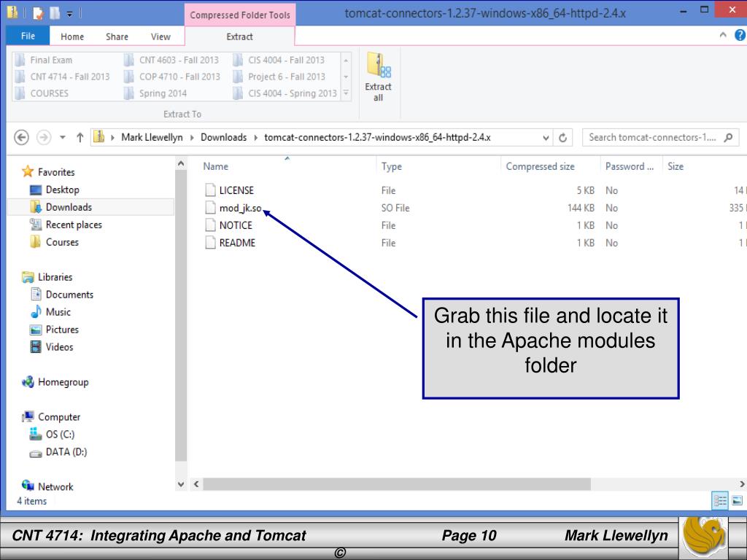Screen dimensions: 747x560
Task: Select the NOTICE file icon
Action: tap(210, 225)
